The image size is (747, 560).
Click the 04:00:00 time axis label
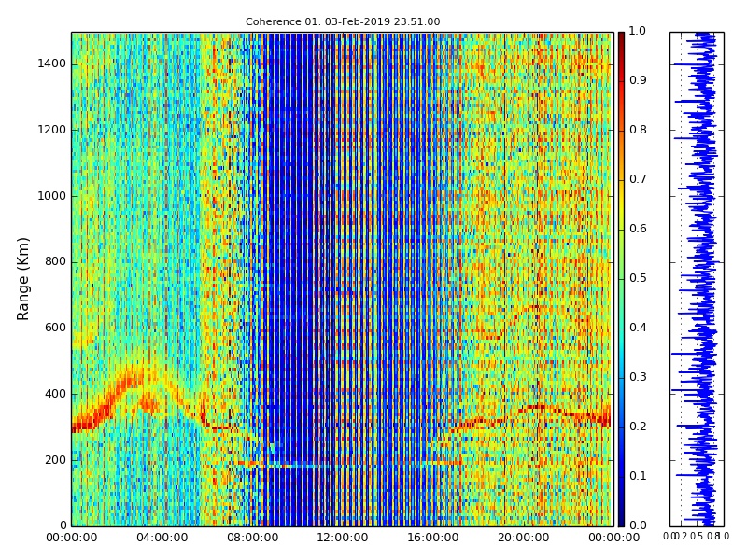[162, 539]
